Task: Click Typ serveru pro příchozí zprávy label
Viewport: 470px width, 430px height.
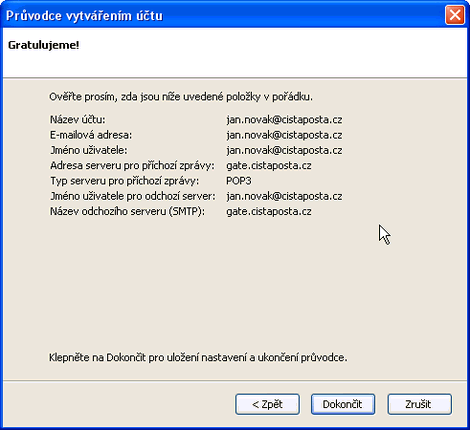Action: point(125,181)
